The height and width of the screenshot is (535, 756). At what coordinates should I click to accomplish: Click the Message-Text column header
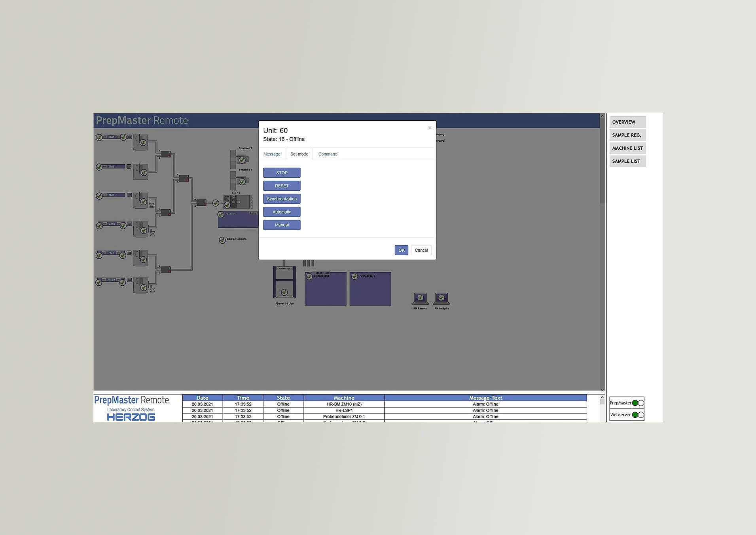pyautogui.click(x=485, y=398)
